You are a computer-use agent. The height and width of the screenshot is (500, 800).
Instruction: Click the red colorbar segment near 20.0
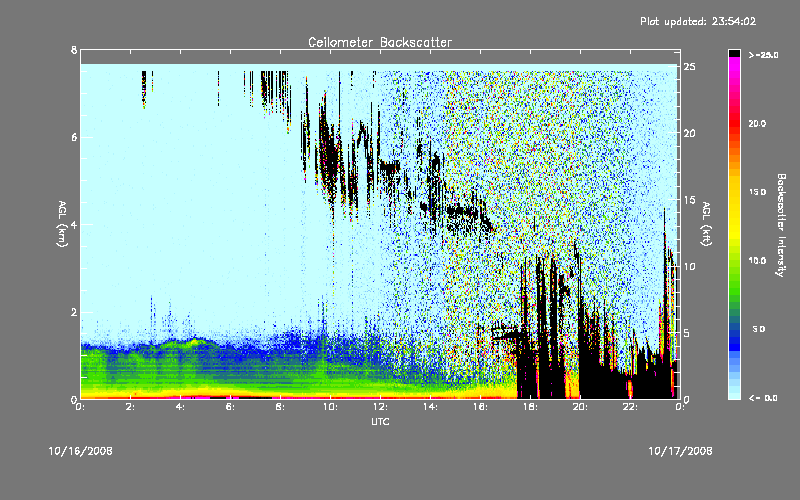point(734,123)
